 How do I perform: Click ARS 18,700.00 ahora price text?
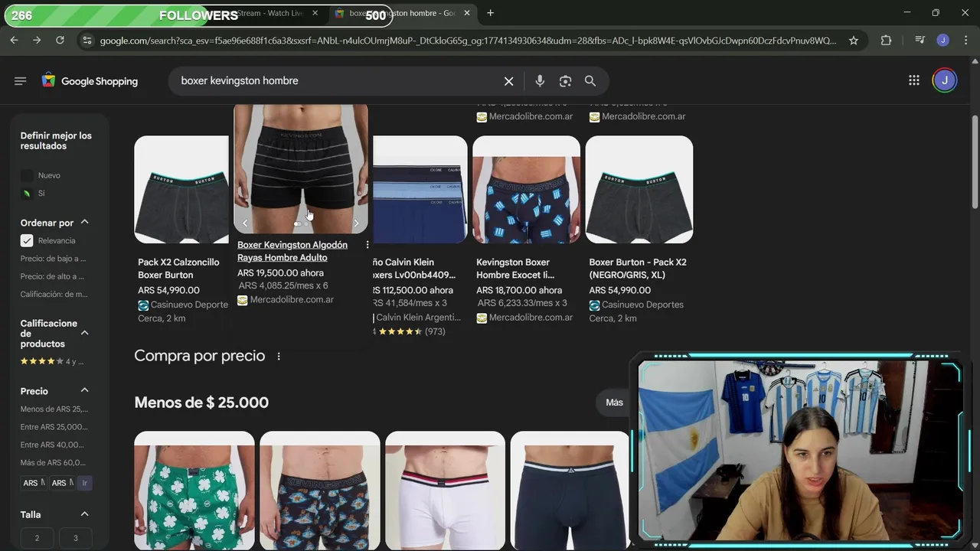[x=514, y=290]
